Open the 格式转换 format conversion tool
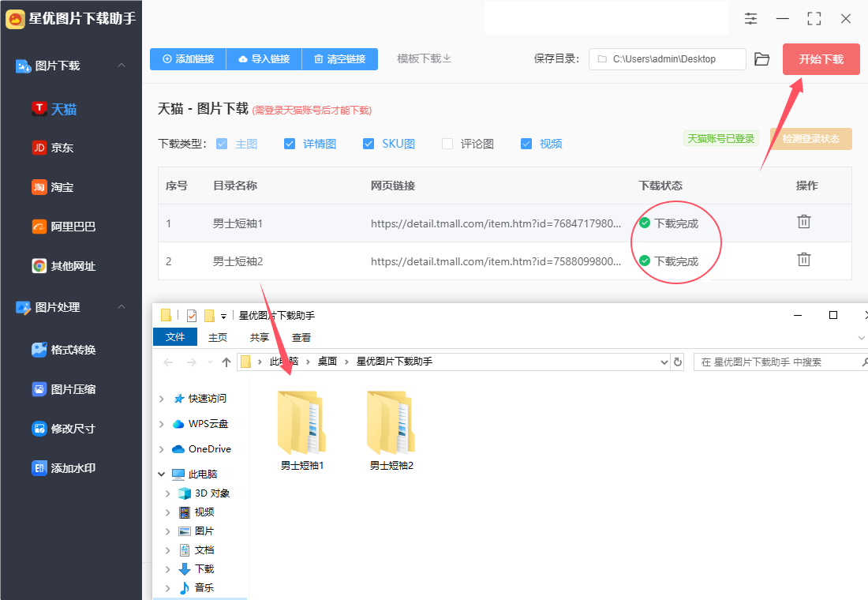The width and height of the screenshot is (868, 600). point(64,350)
